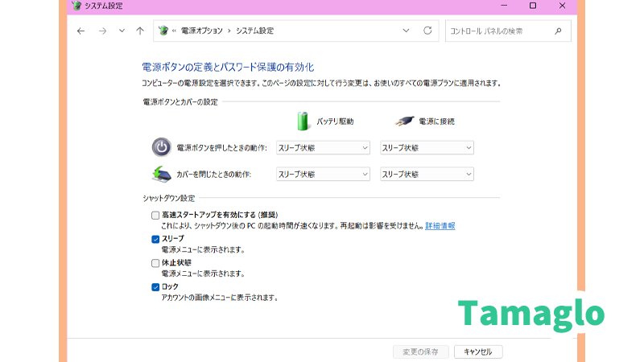
Task: Click the green battery icon
Action: pyautogui.click(x=303, y=121)
